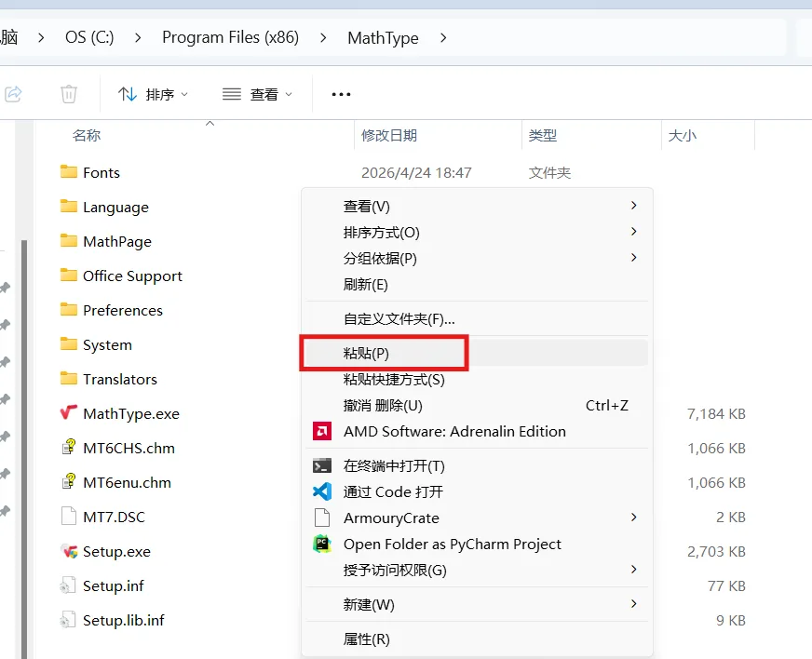
Task: Click the Fonts date 2026/4/24 18:47
Action: (x=416, y=172)
